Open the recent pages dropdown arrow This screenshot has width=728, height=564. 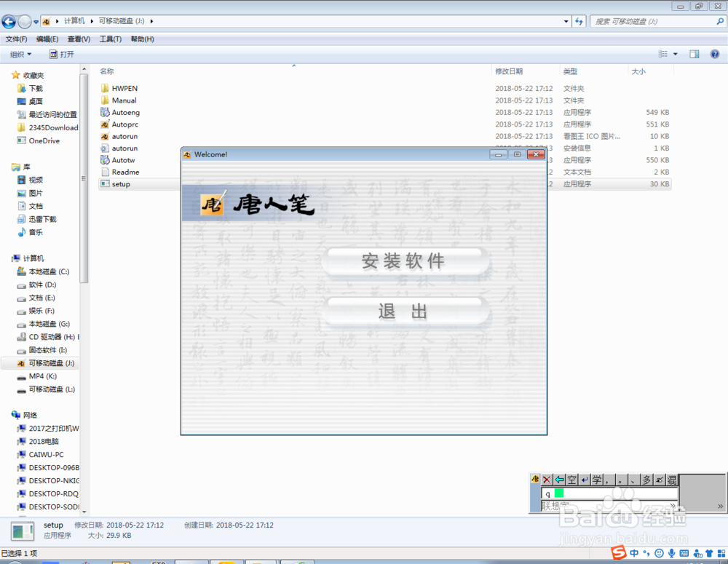36,22
